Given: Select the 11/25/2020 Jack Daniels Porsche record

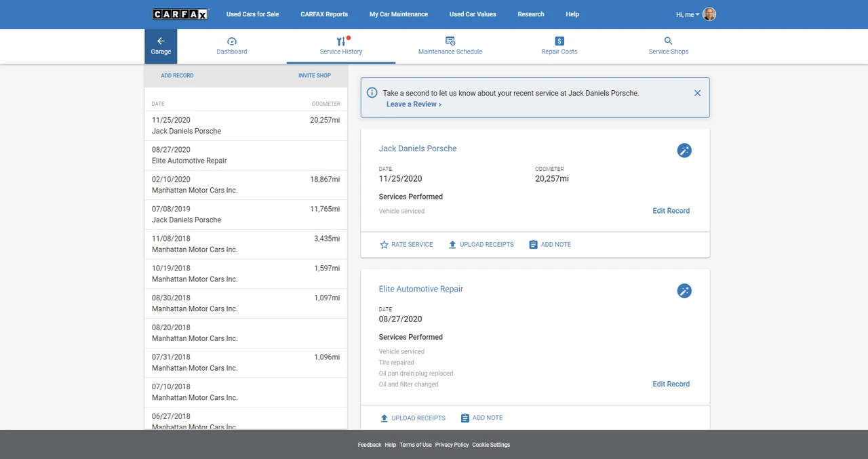Looking at the screenshot, I should [x=245, y=125].
